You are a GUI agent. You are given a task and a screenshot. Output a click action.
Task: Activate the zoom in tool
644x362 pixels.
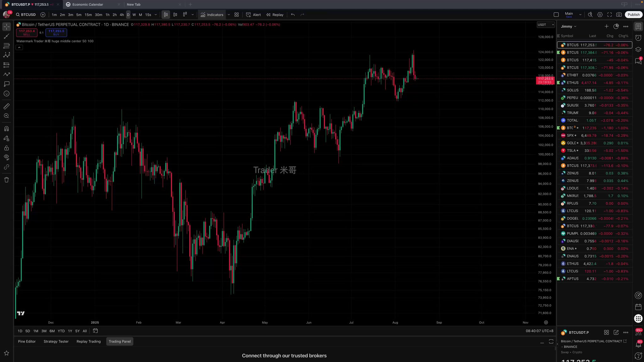pyautogui.click(x=7, y=116)
